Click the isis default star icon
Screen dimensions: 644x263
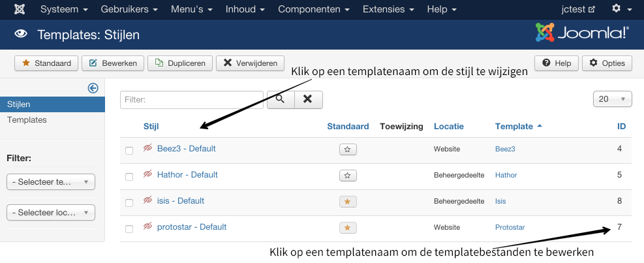348,202
